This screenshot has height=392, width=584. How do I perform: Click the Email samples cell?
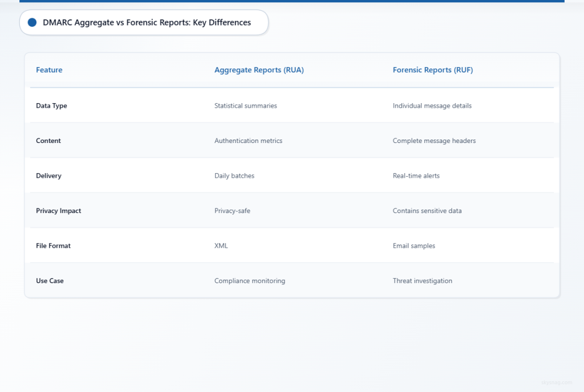click(x=414, y=246)
